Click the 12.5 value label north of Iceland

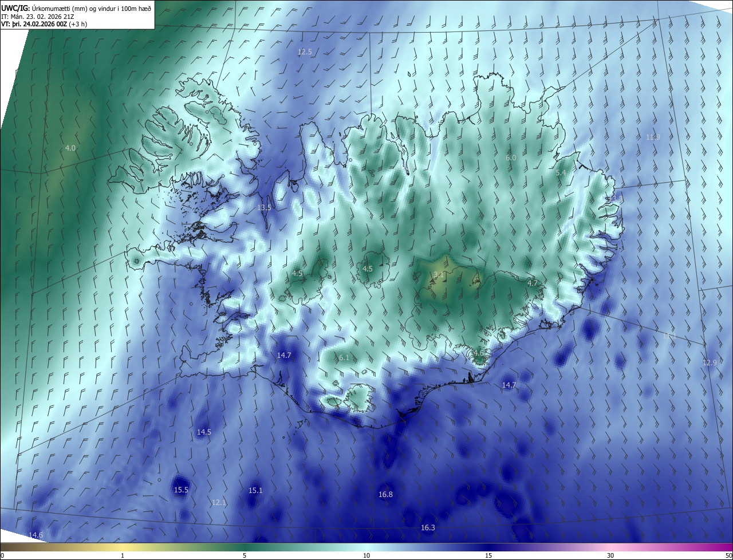305,52
